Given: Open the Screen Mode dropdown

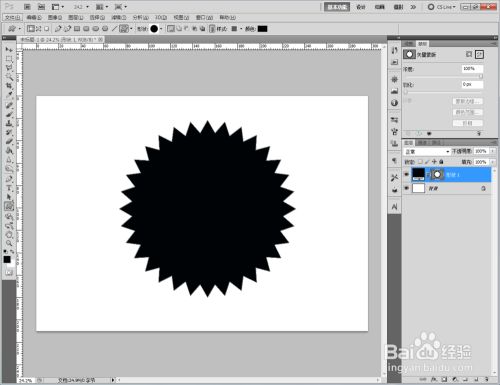Looking at the screenshot, I should (x=121, y=7).
